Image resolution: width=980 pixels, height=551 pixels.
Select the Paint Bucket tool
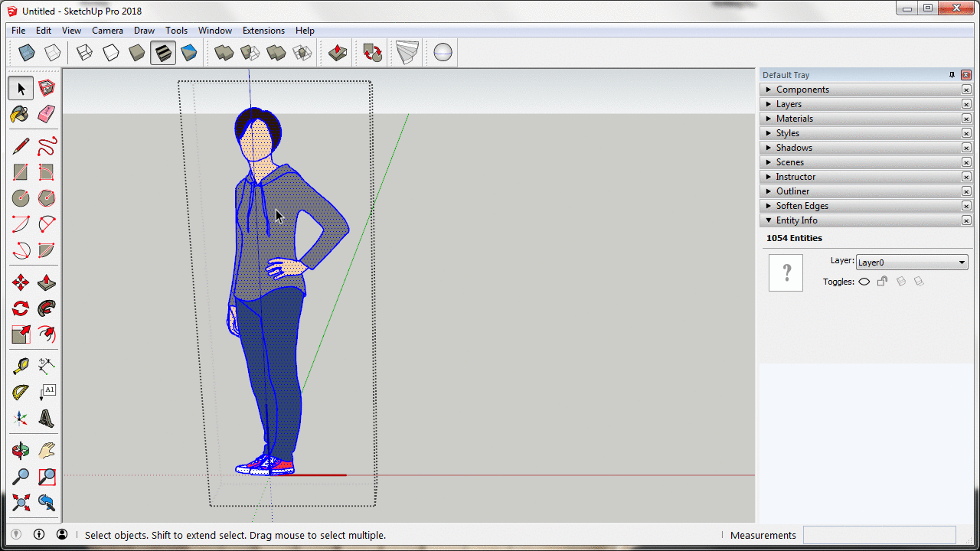pos(21,114)
